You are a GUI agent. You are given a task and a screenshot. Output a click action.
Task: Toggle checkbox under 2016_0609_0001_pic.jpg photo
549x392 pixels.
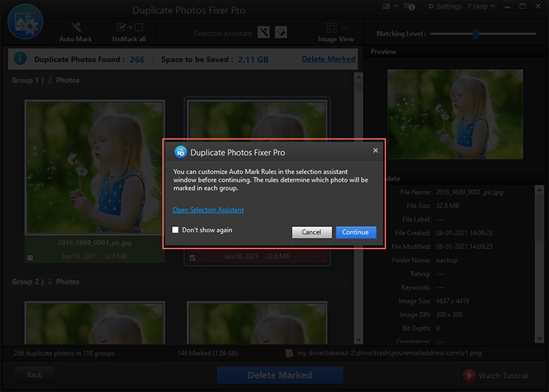pos(31,258)
